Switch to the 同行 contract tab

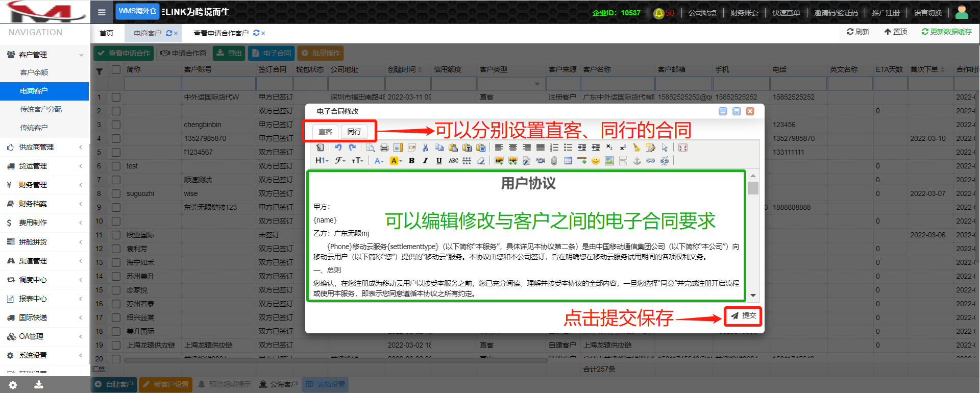[x=354, y=132]
